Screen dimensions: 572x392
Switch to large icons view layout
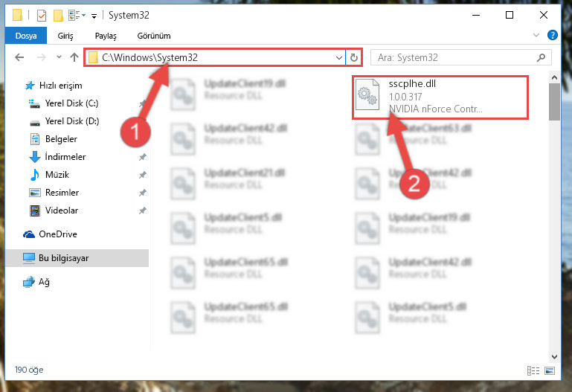pos(550,371)
